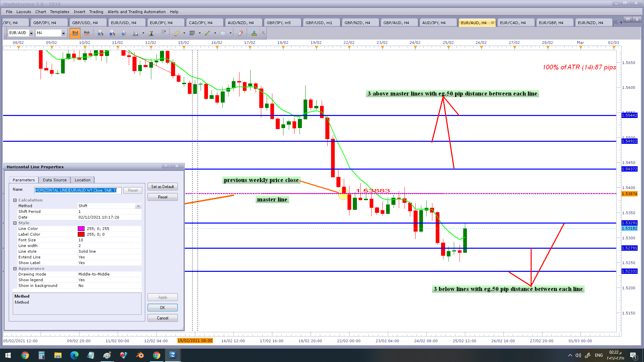The width and height of the screenshot is (644, 362).
Task: Open the toolbar overflow options icon
Action: [263, 33]
